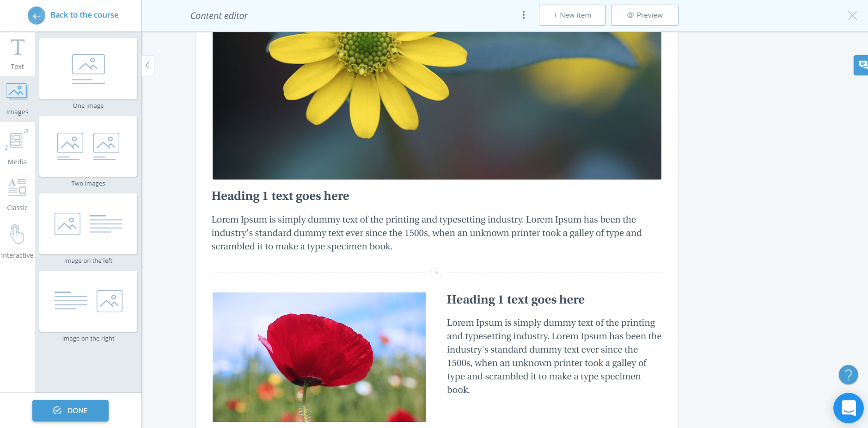Click the Content editor title
The height and width of the screenshot is (428, 868).
click(x=219, y=16)
